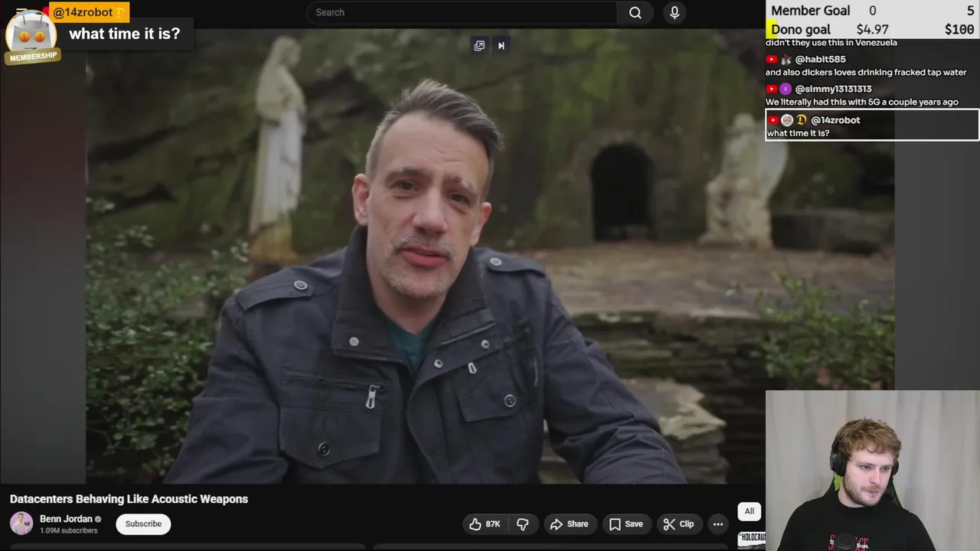Viewport: 980px width, 551px height.
Task: Skip to next video icon
Action: 501,46
